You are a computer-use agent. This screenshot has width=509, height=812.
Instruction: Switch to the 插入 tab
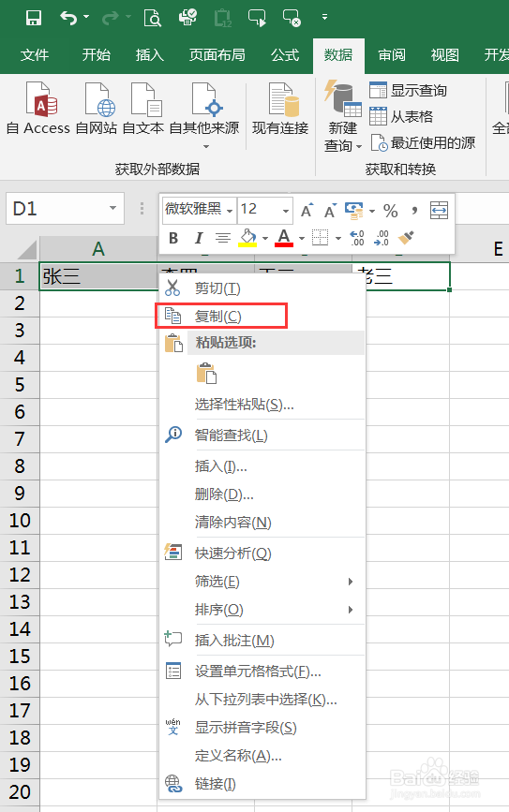pos(150,55)
